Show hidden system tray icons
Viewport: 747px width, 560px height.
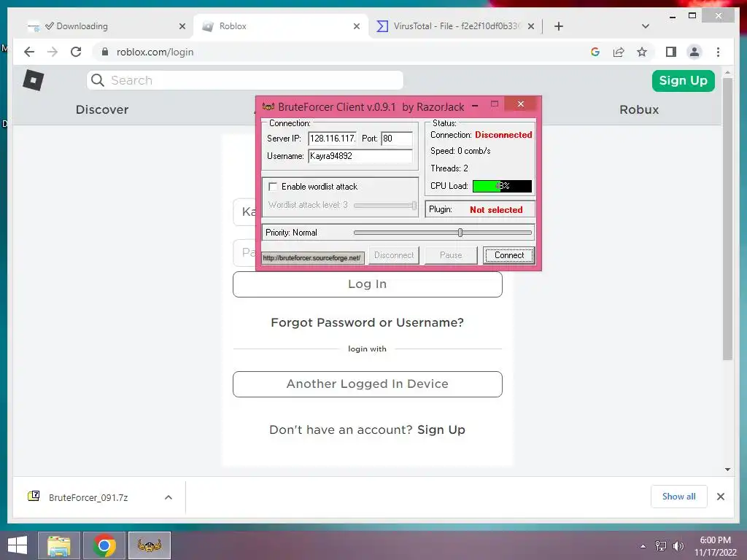643,545
